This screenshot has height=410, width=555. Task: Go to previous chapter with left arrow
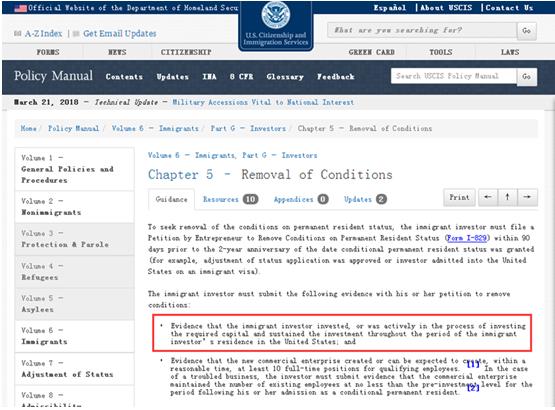click(488, 197)
